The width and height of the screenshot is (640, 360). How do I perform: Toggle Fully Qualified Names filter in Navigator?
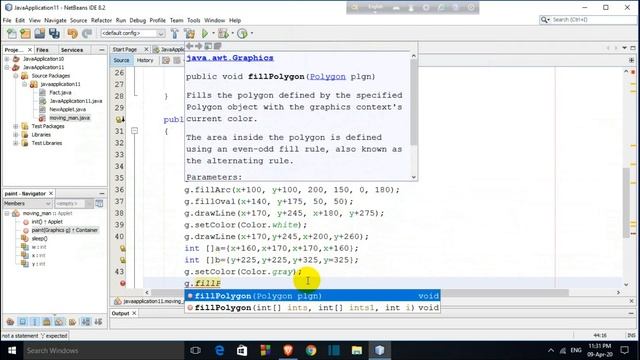coord(72,322)
